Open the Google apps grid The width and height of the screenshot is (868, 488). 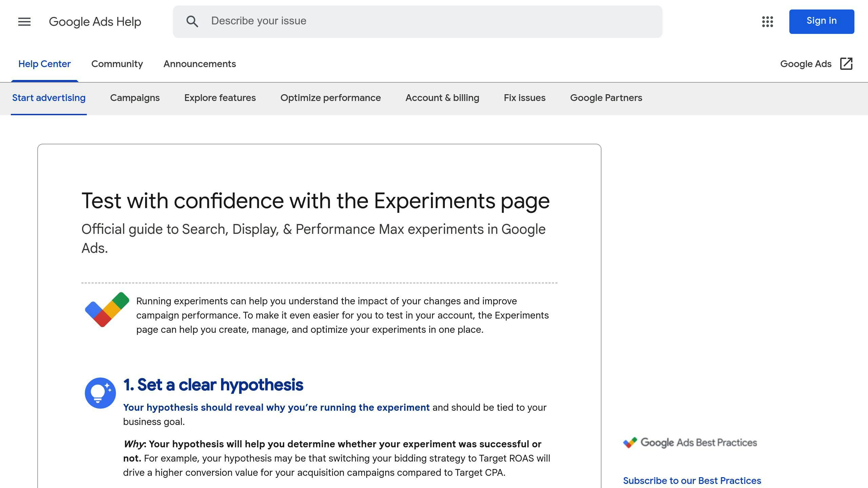click(767, 22)
